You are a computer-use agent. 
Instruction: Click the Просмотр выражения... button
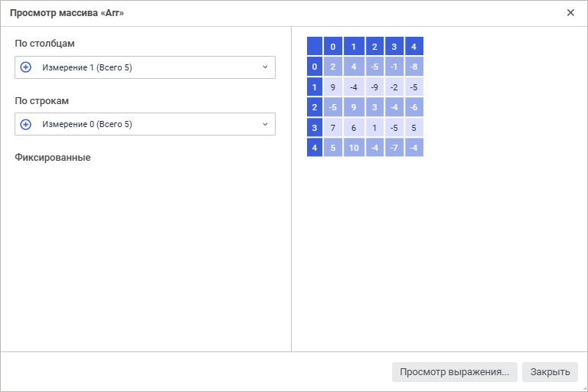(x=455, y=372)
